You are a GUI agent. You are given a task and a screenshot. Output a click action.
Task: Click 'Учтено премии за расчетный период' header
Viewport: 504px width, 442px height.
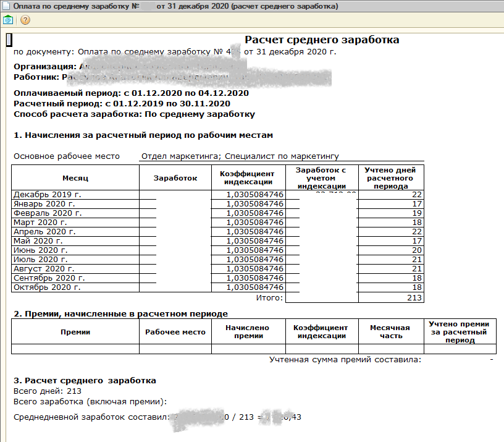[460, 332]
